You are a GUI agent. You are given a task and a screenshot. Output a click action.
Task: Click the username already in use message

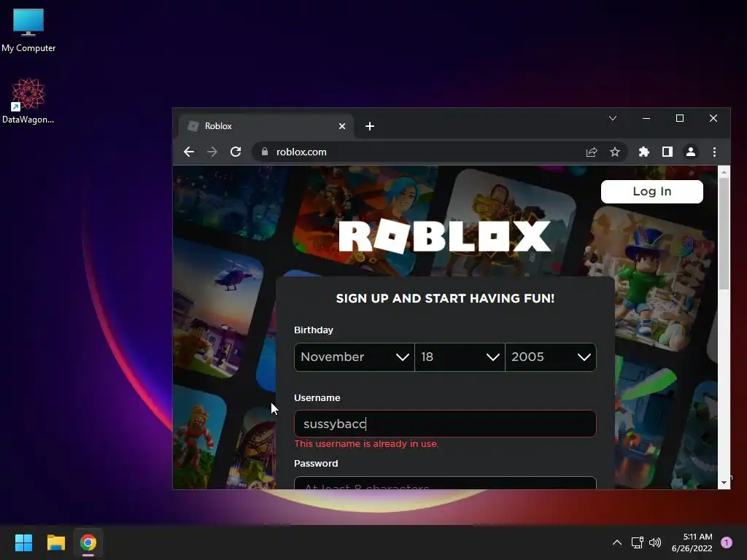[366, 444]
